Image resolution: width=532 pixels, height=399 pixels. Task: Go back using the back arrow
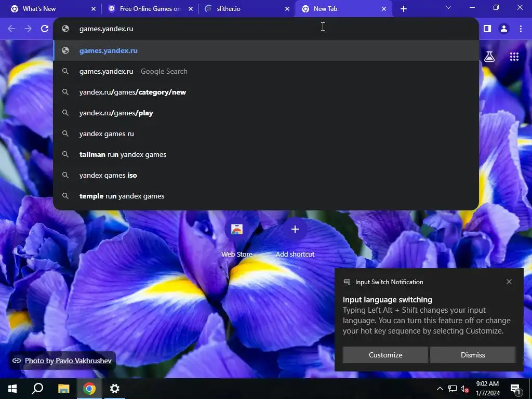(x=11, y=29)
